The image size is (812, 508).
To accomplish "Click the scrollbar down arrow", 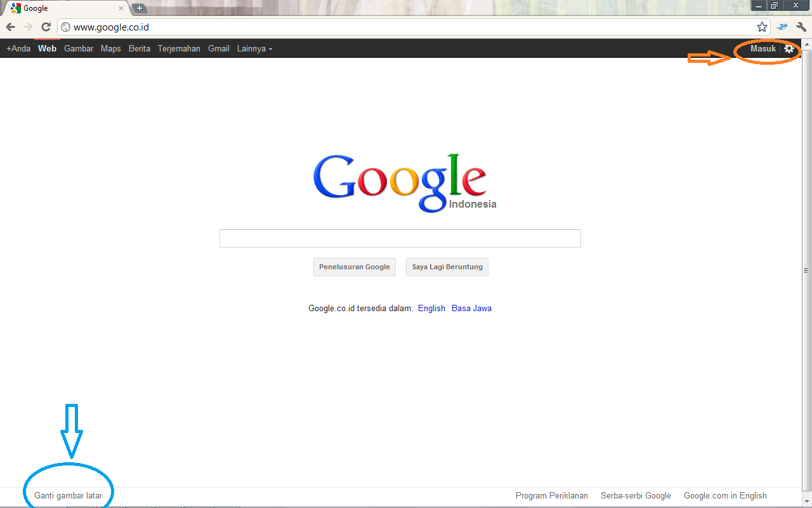I will pyautogui.click(x=807, y=502).
